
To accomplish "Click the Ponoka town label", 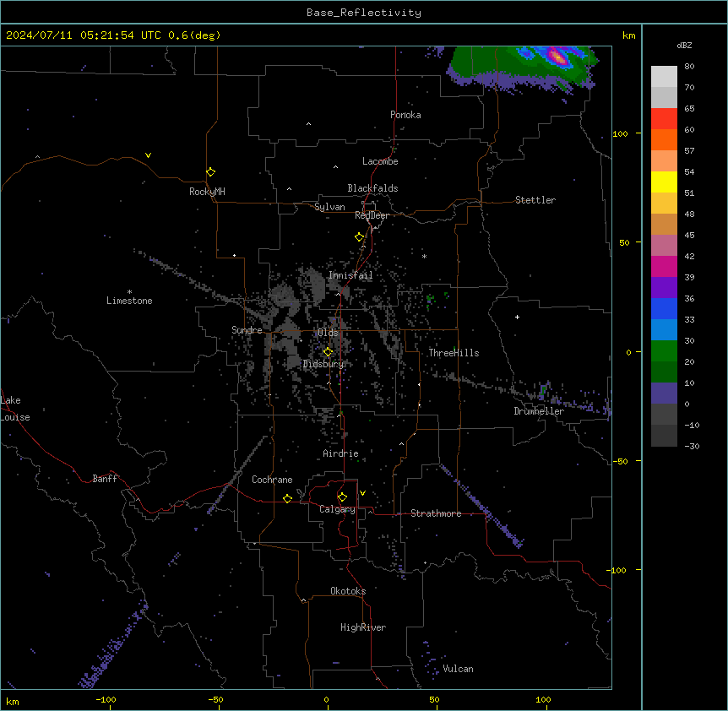I will click(x=405, y=115).
